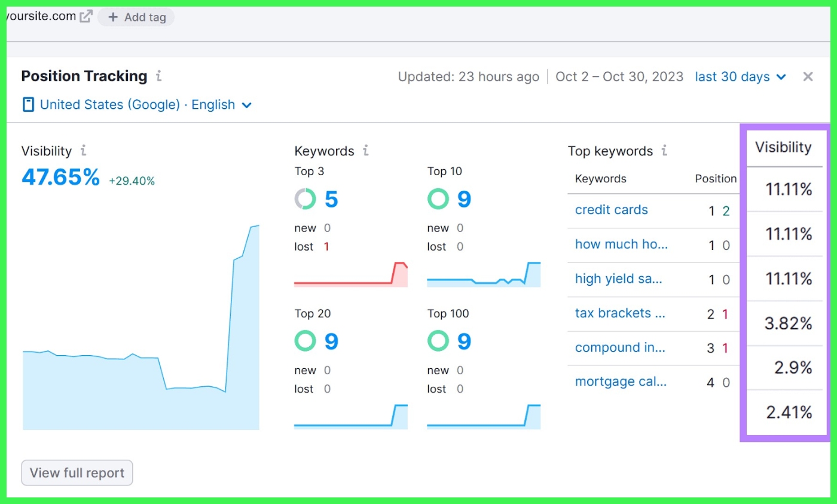Viewport: 837px width, 504px height.
Task: Click the Position Tracking info icon
Action: coord(159,76)
